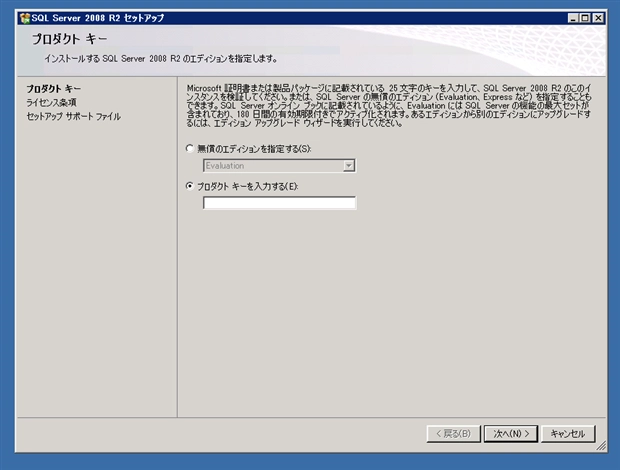
Task: Select the プロダクト キー step in sidebar
Action: click(x=54, y=89)
